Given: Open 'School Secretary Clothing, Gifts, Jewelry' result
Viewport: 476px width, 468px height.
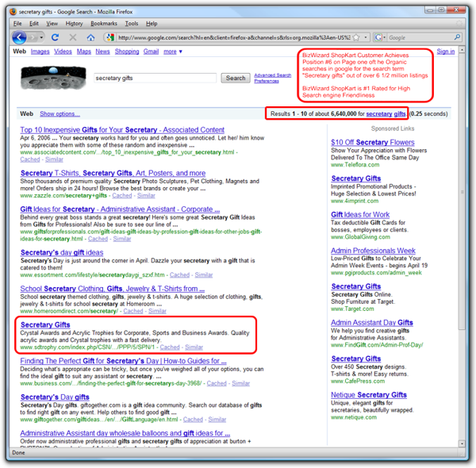Looking at the screenshot, I should coord(113,289).
